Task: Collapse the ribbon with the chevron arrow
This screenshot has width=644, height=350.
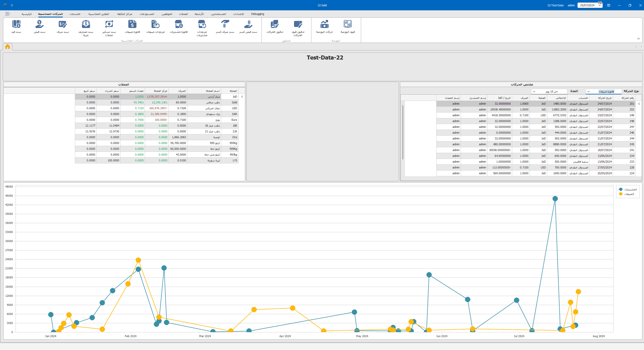Action: (x=638, y=39)
